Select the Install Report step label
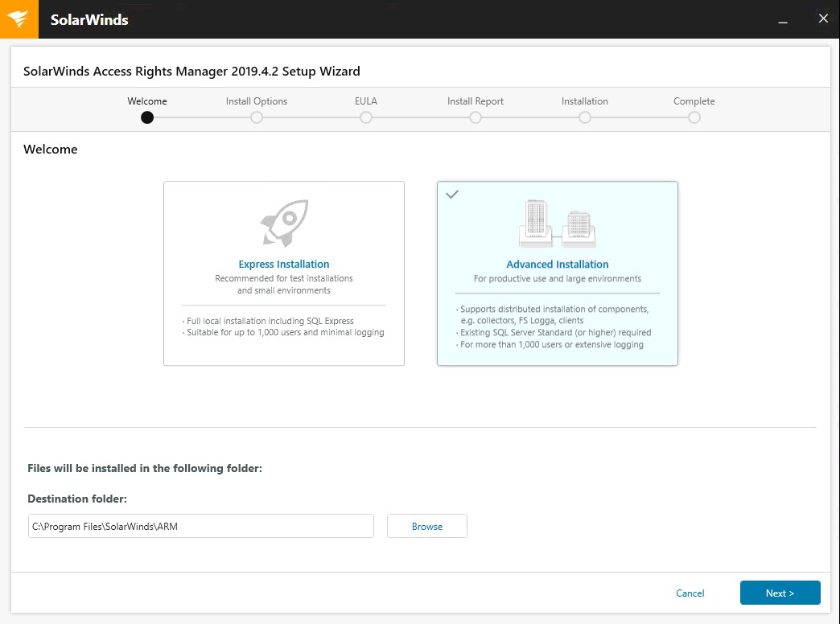 pyautogui.click(x=476, y=101)
